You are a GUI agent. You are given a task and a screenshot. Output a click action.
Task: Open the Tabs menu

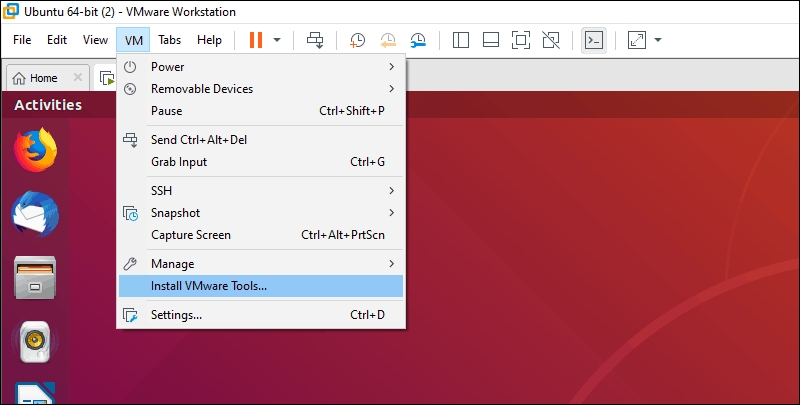click(169, 40)
